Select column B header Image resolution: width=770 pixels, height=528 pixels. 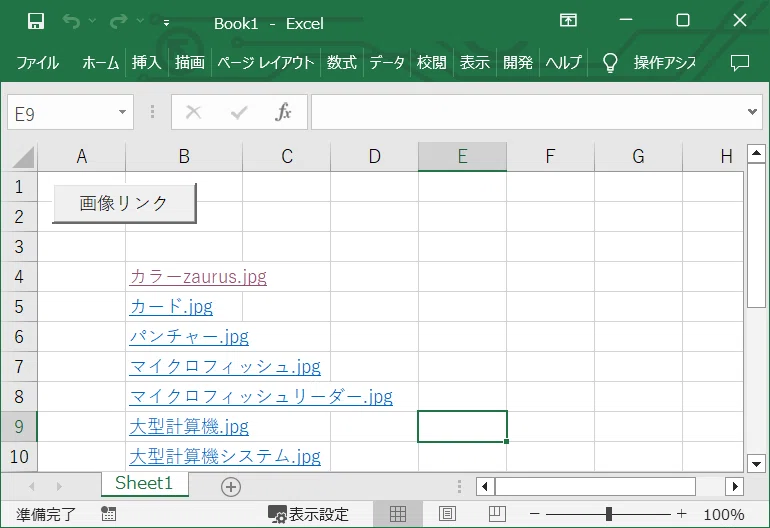coord(184,157)
